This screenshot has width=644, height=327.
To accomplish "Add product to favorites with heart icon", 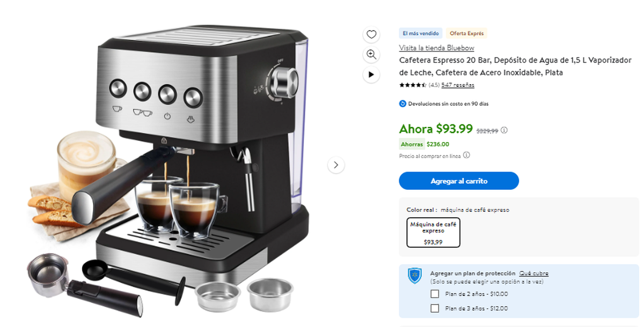I will (371, 34).
